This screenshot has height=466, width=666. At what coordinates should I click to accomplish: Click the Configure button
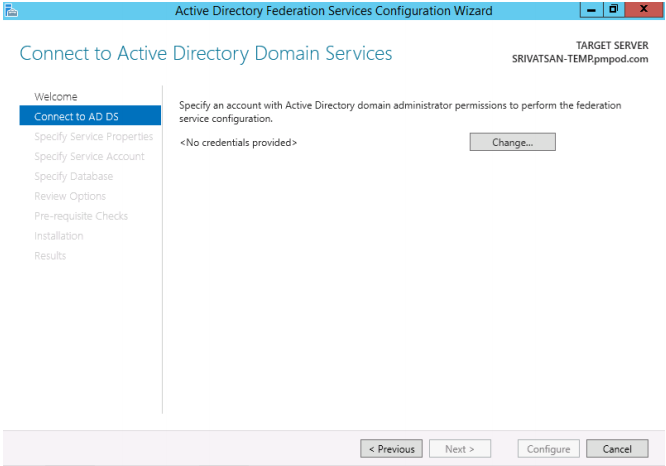[548, 449]
